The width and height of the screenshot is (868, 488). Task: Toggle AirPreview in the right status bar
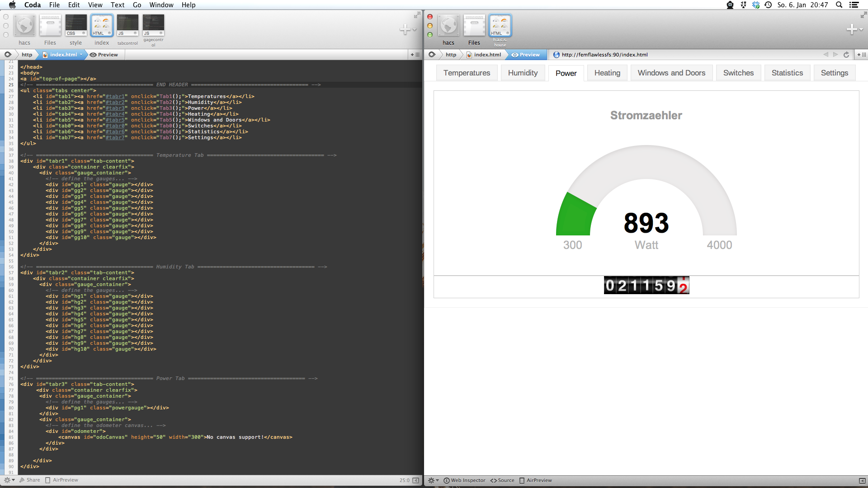[535, 480]
